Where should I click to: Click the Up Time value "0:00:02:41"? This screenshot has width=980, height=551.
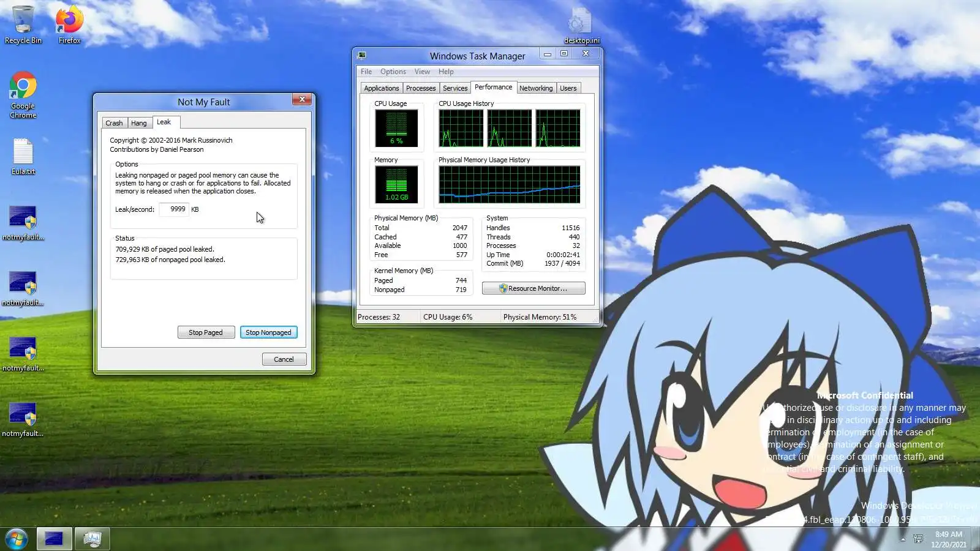tap(563, 255)
